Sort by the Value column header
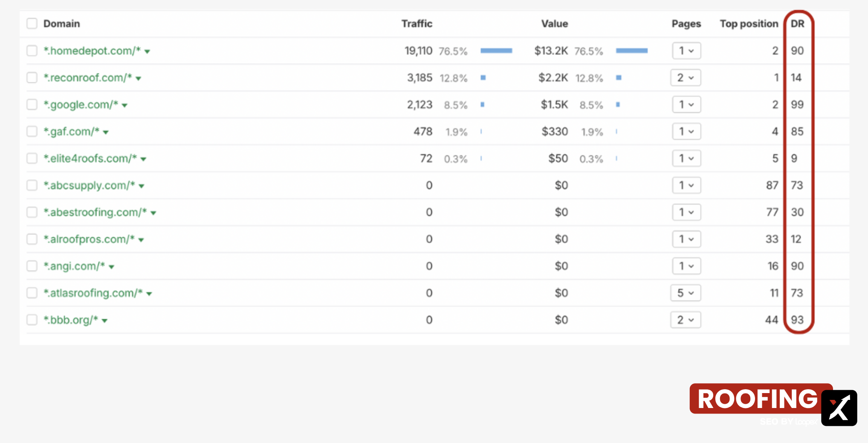This screenshot has height=443, width=868. tap(555, 23)
